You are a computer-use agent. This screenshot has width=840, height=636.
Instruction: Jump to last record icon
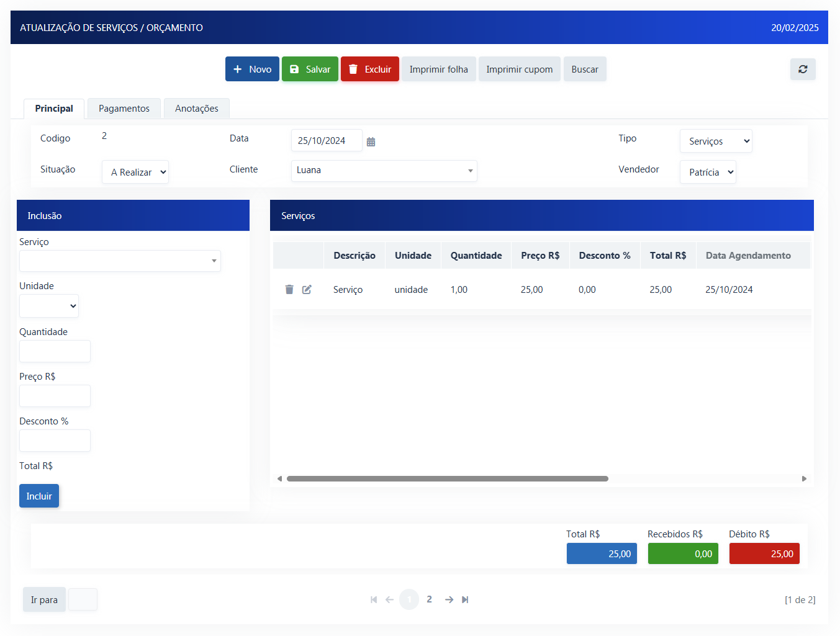point(465,599)
